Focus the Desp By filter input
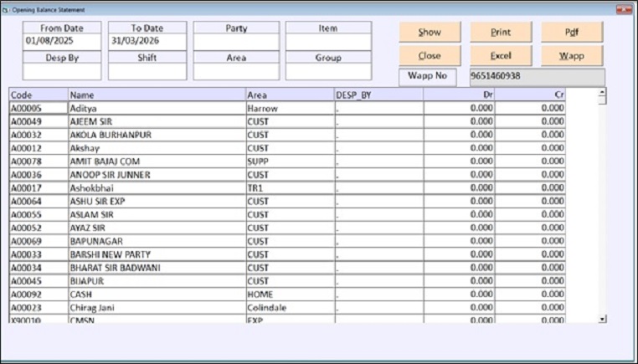638x364 pixels. [62, 71]
